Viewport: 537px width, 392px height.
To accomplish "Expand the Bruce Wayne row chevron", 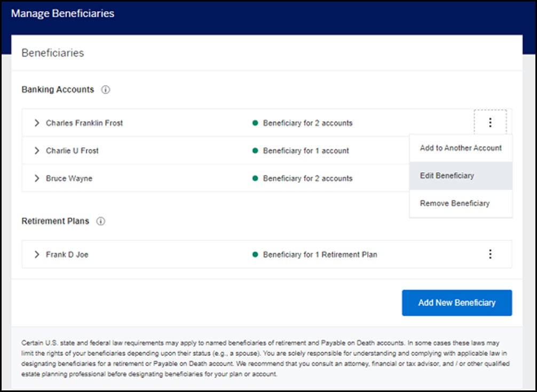I will [x=36, y=179].
